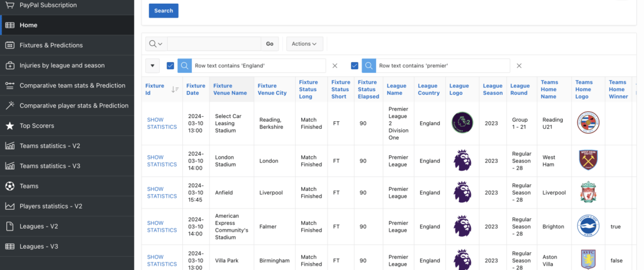
Task: Sort by League Season column header
Action: tap(493, 89)
